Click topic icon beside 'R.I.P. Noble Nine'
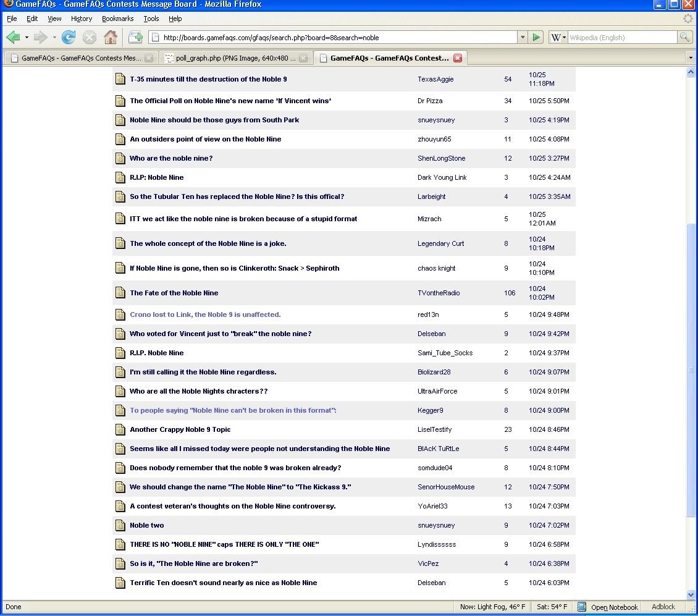 point(120,353)
